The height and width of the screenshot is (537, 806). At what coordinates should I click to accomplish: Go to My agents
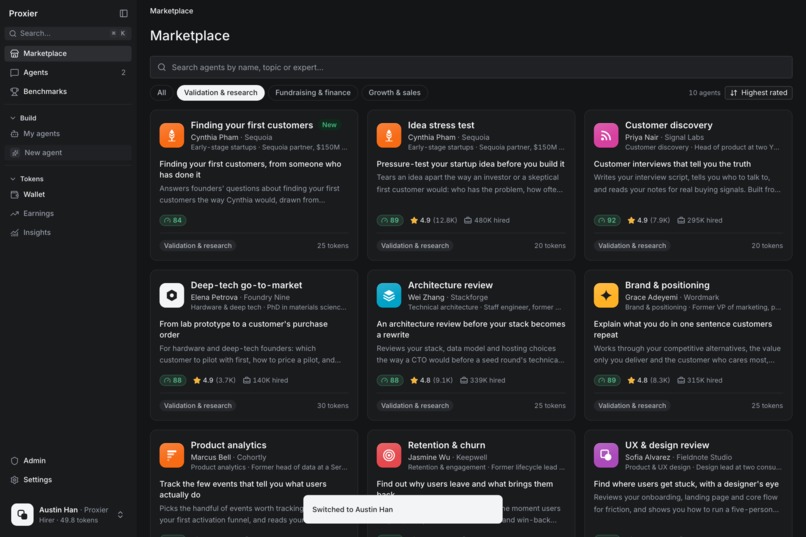pos(68,134)
